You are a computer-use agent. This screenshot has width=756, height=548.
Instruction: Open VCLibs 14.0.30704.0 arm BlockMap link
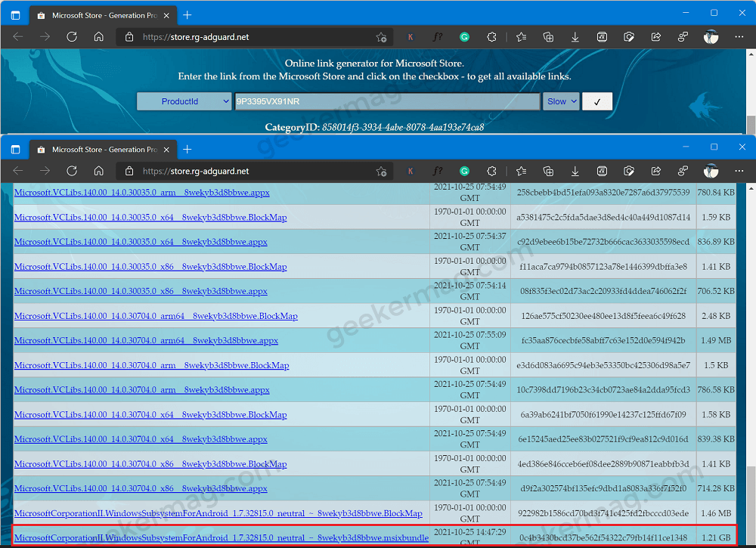point(152,365)
